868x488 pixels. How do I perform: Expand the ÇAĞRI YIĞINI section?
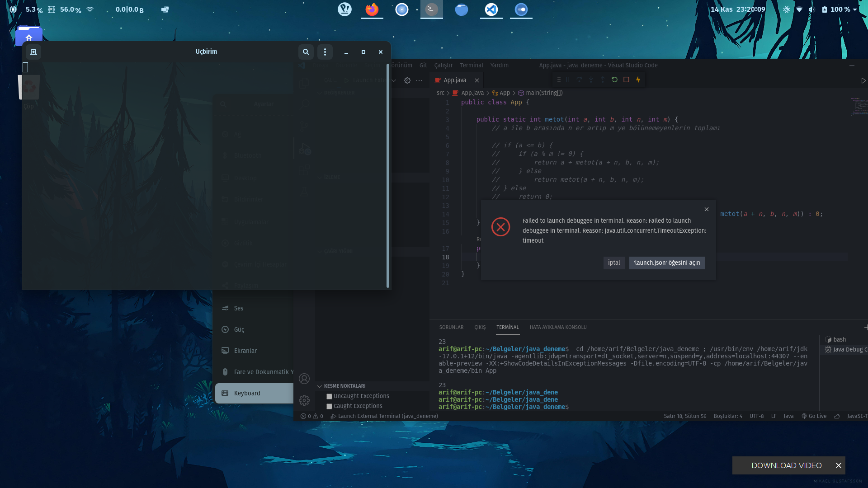(321, 251)
